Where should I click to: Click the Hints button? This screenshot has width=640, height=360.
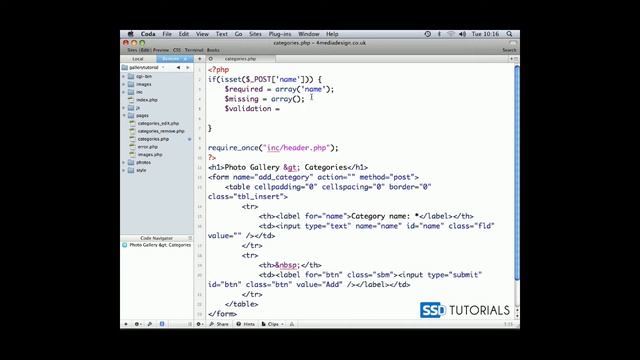(245, 324)
